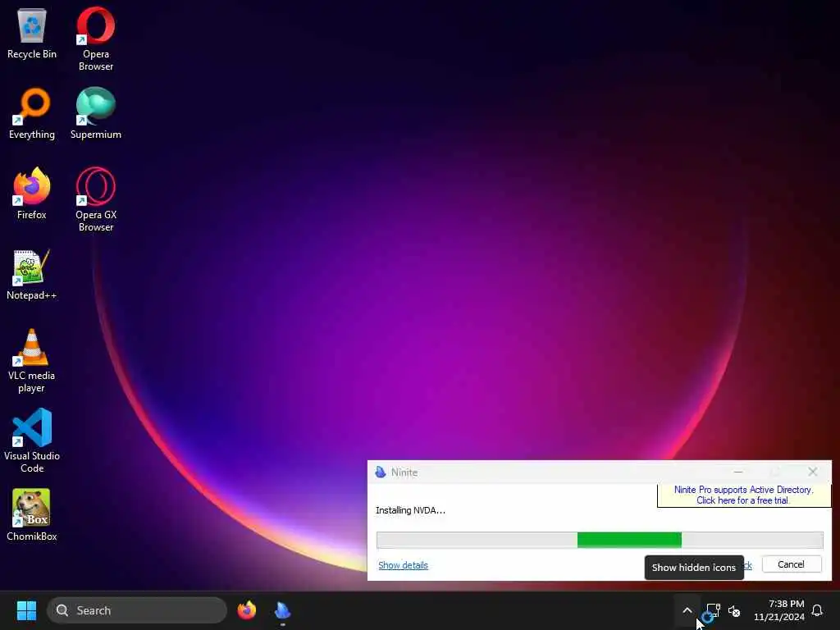Close the Ninite window

[813, 472]
